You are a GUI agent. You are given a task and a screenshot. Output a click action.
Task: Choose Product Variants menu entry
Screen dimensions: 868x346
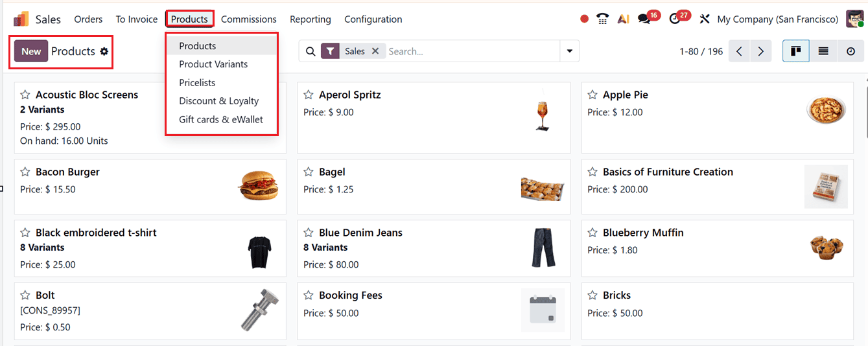[213, 64]
